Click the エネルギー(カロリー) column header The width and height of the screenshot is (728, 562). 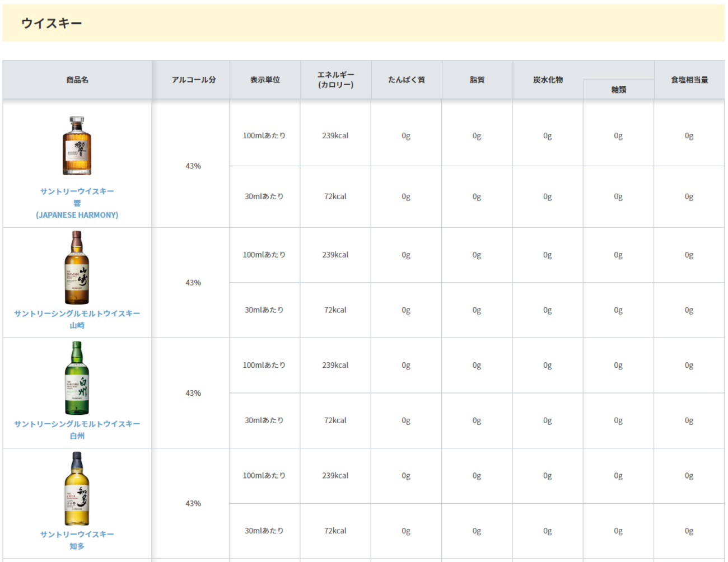click(x=336, y=80)
